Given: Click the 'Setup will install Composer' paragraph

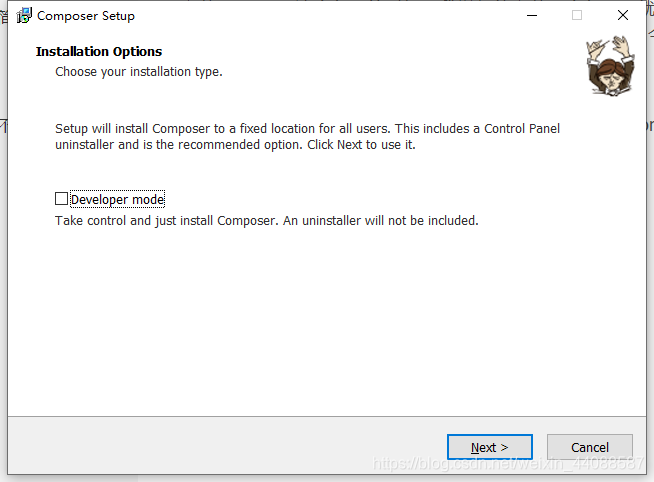Looking at the screenshot, I should pyautogui.click(x=307, y=136).
